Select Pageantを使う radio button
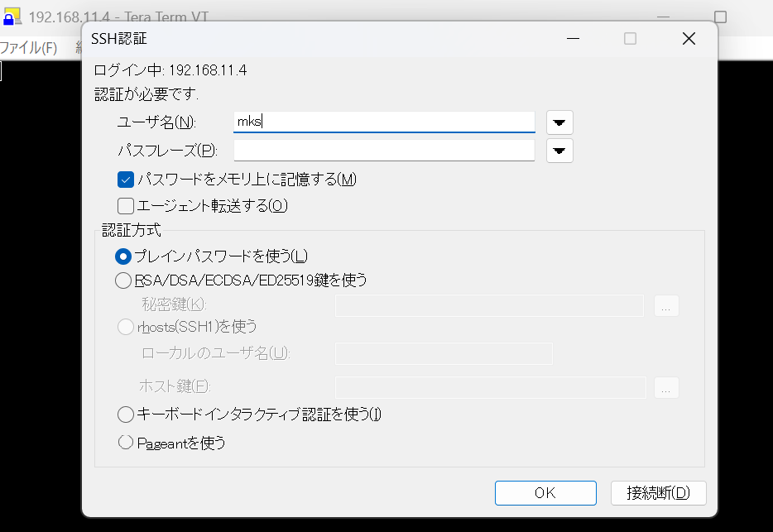773x532 pixels. 126,443
